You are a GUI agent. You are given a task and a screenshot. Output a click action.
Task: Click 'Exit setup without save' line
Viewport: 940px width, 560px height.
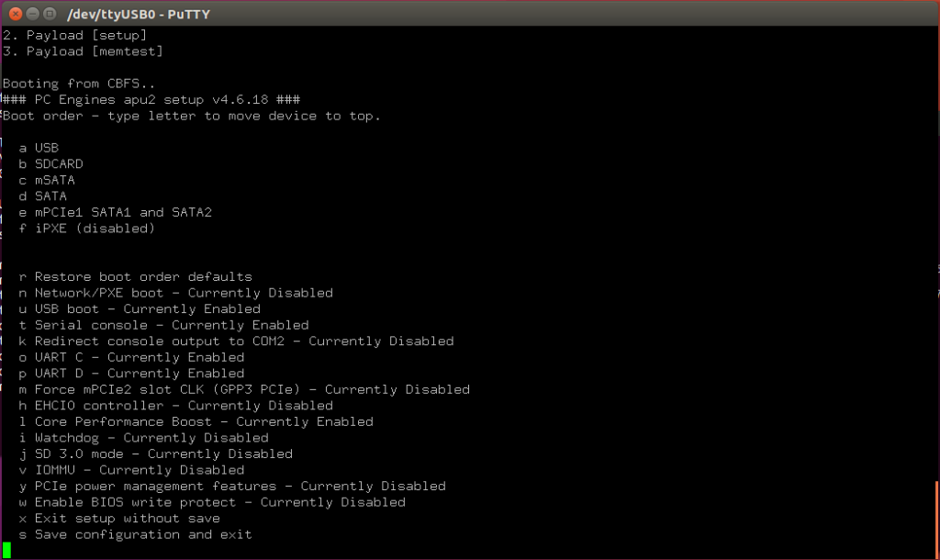[x=119, y=518]
